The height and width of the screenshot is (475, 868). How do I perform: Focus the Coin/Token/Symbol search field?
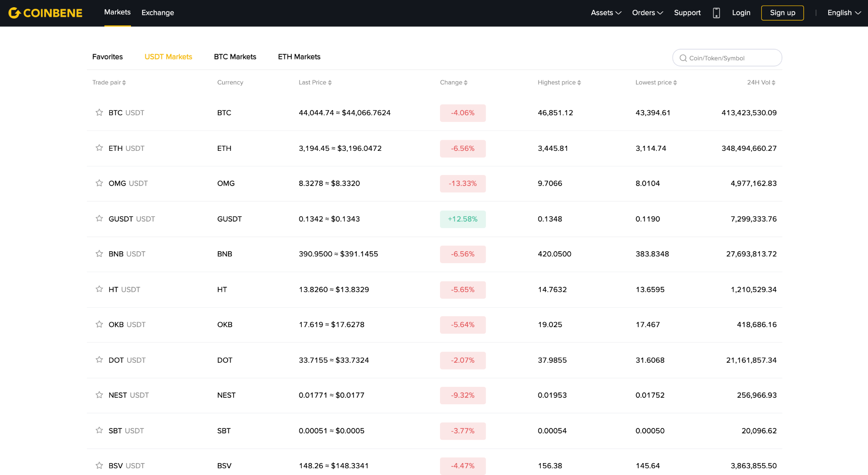pyautogui.click(x=727, y=58)
